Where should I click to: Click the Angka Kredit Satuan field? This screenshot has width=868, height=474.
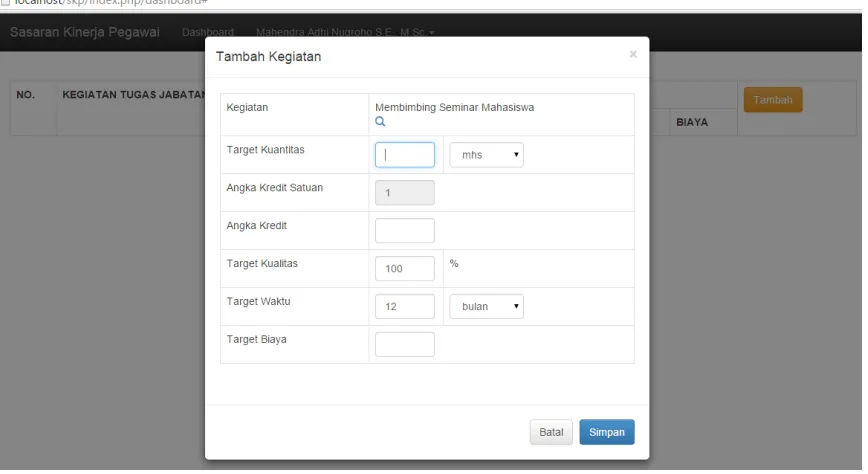(405, 193)
